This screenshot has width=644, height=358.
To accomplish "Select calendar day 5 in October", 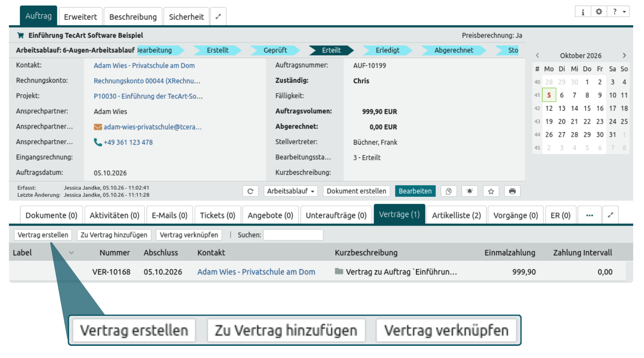I will 549,95.
